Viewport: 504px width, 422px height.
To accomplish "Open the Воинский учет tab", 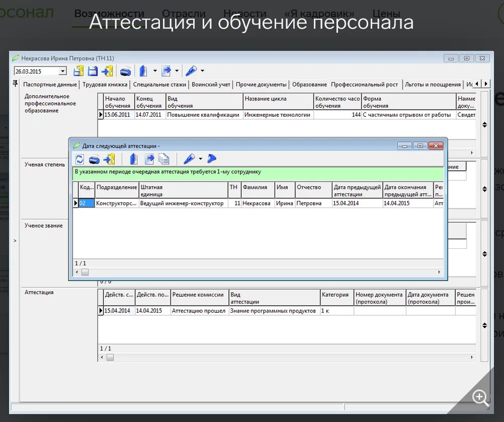I will (x=210, y=84).
